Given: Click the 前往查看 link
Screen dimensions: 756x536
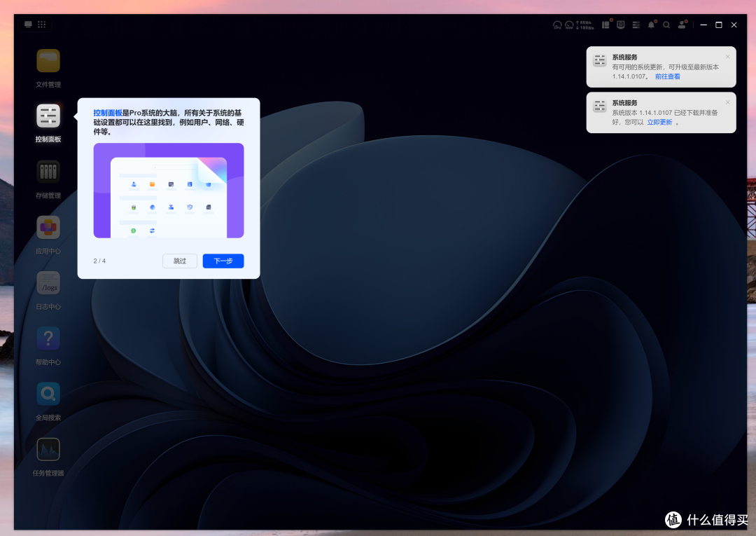Looking at the screenshot, I should point(667,76).
